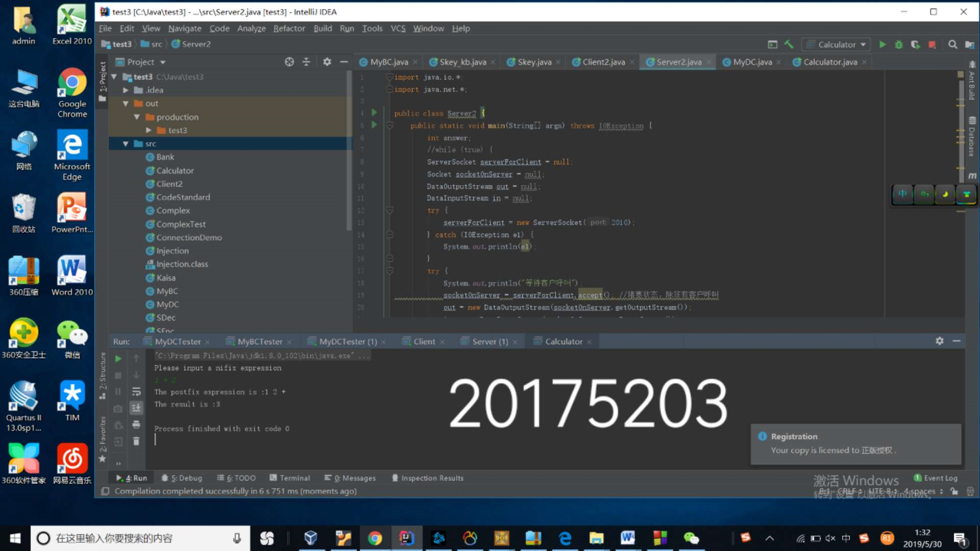
Task: Open Search Everywhere magnifier icon
Action: pos(952,44)
